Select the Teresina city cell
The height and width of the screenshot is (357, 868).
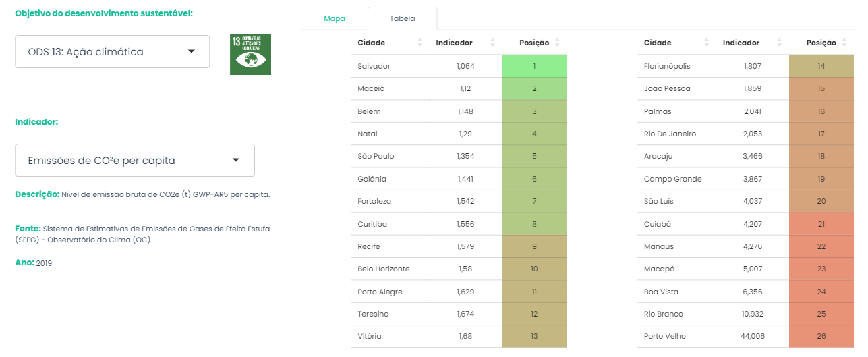tap(390, 314)
